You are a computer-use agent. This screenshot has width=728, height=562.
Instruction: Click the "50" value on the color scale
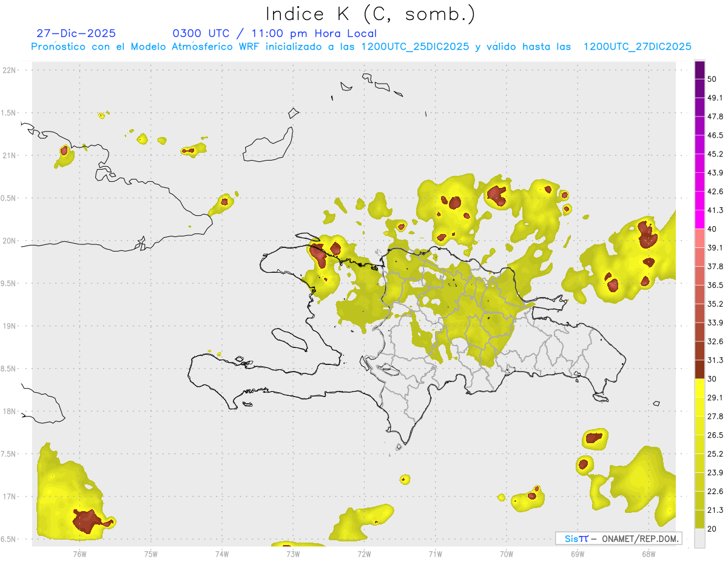coord(712,79)
